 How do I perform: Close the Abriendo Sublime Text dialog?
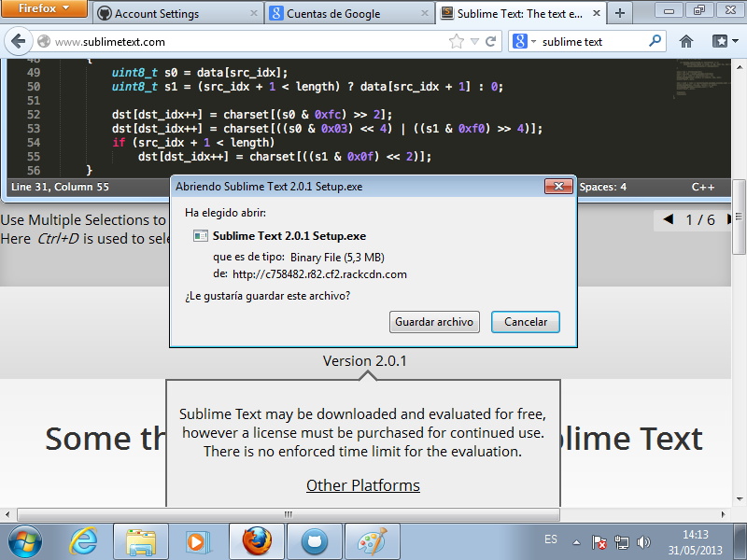(558, 186)
